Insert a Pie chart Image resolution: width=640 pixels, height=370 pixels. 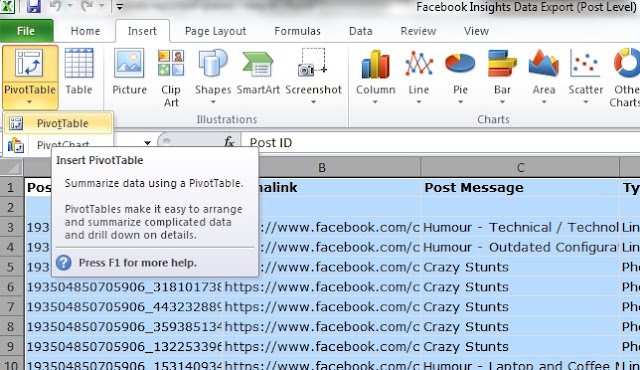coord(460,76)
